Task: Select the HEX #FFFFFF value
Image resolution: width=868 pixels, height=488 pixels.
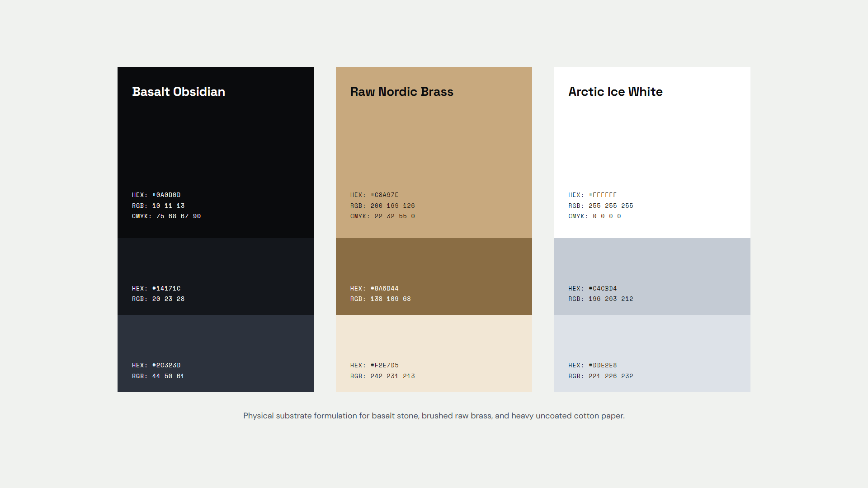Action: click(593, 195)
